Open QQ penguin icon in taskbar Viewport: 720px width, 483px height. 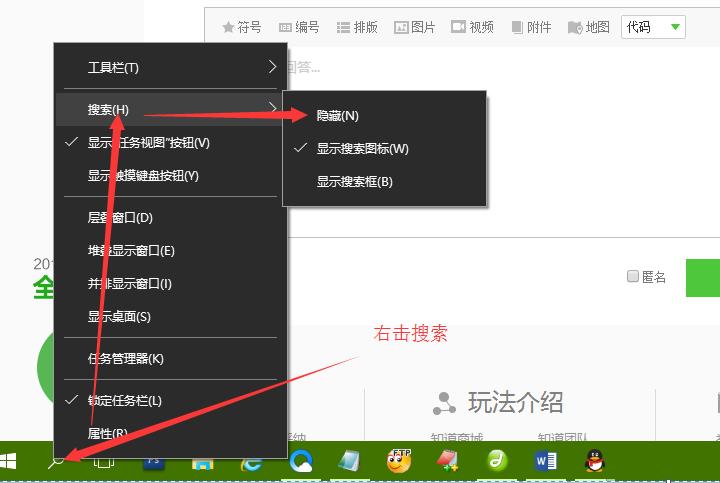[595, 461]
